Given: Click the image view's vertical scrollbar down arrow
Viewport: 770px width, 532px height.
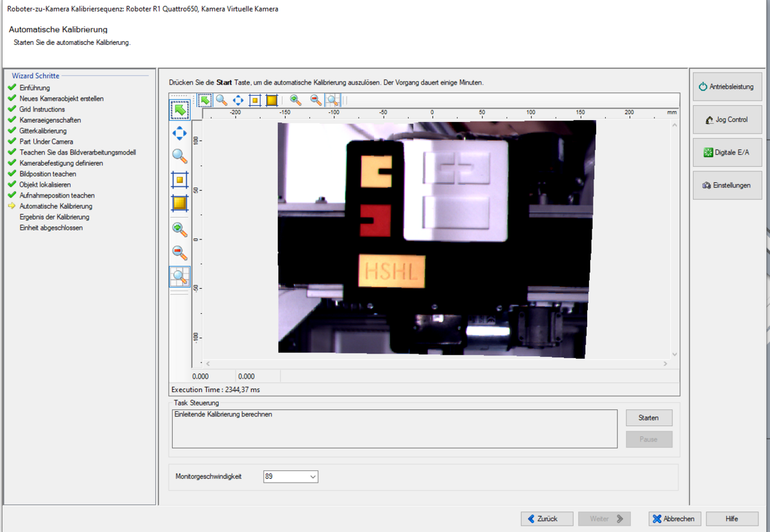Looking at the screenshot, I should [x=674, y=354].
